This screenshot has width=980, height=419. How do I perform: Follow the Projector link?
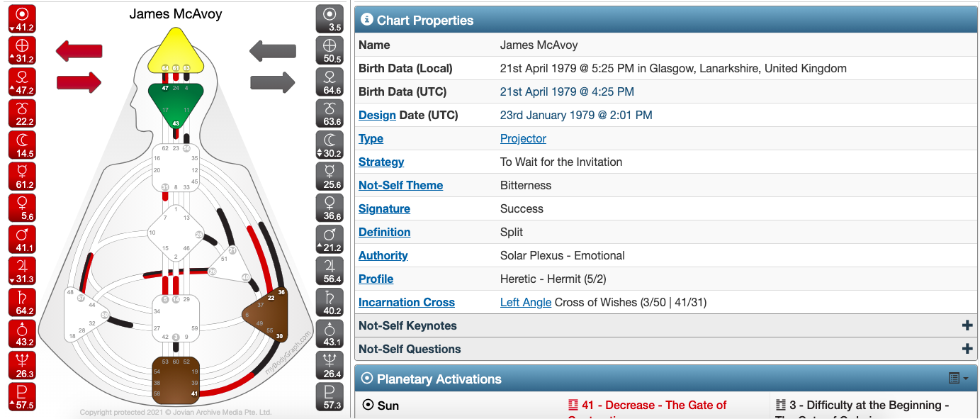[x=523, y=138]
